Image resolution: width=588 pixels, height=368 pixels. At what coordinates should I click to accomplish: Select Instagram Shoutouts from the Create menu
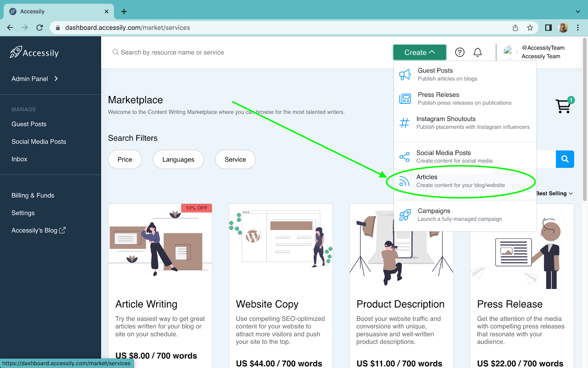[465, 123]
